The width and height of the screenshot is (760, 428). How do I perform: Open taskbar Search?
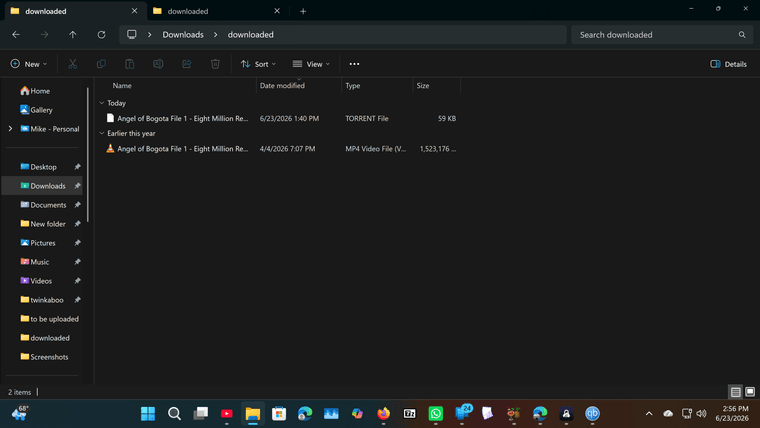(x=174, y=413)
